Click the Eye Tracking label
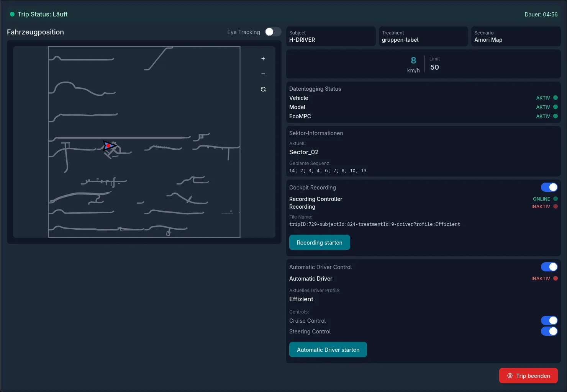The height and width of the screenshot is (392, 567). tap(244, 32)
